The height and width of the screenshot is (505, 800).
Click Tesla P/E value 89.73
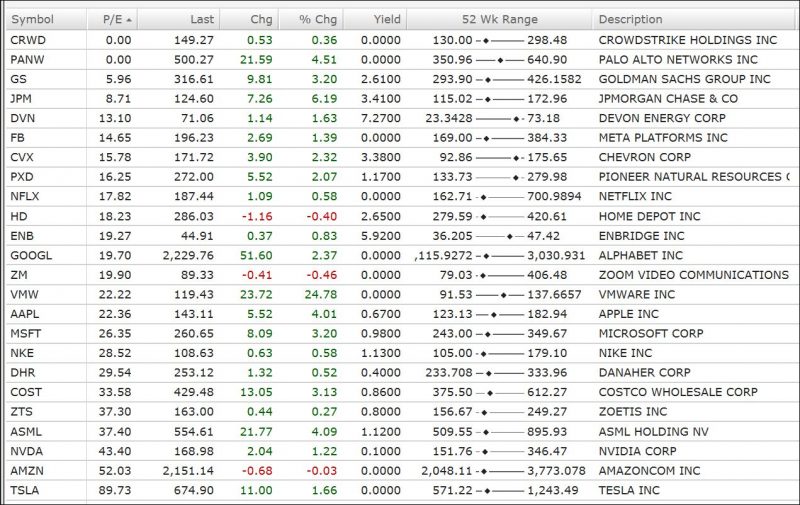115,490
